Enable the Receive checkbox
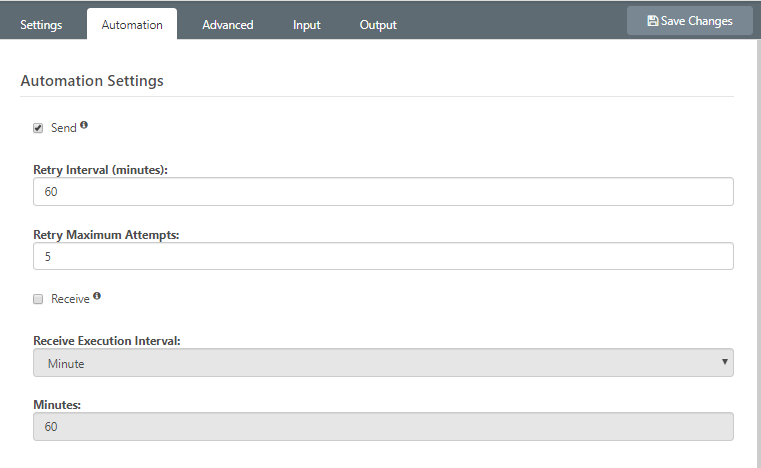Screen dimensions: 761x468 (38, 298)
